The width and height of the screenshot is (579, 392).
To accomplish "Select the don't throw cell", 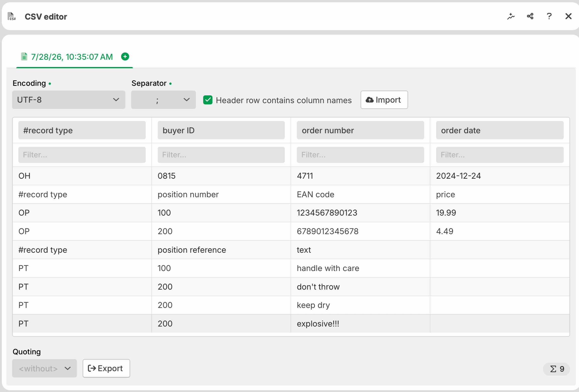I will pyautogui.click(x=360, y=287).
